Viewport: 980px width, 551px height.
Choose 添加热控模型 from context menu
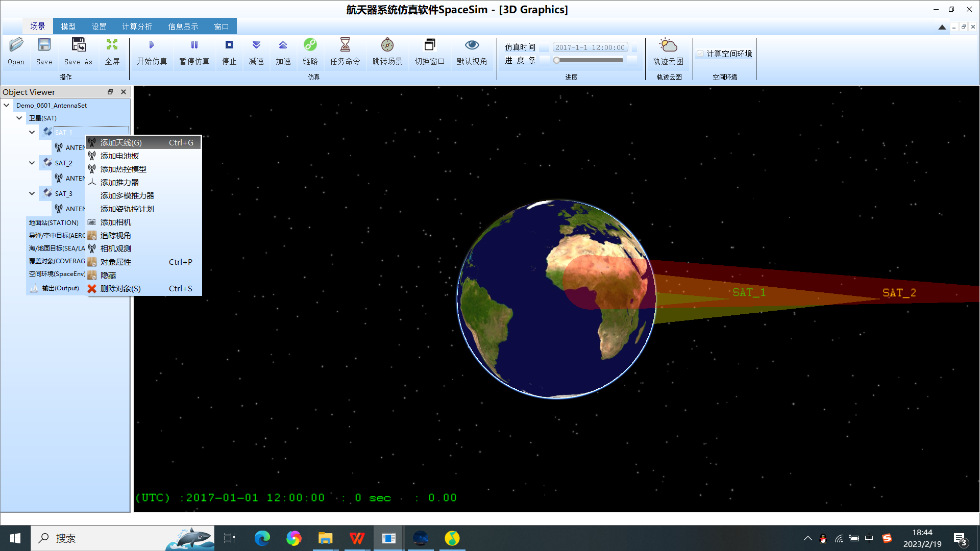(144, 169)
